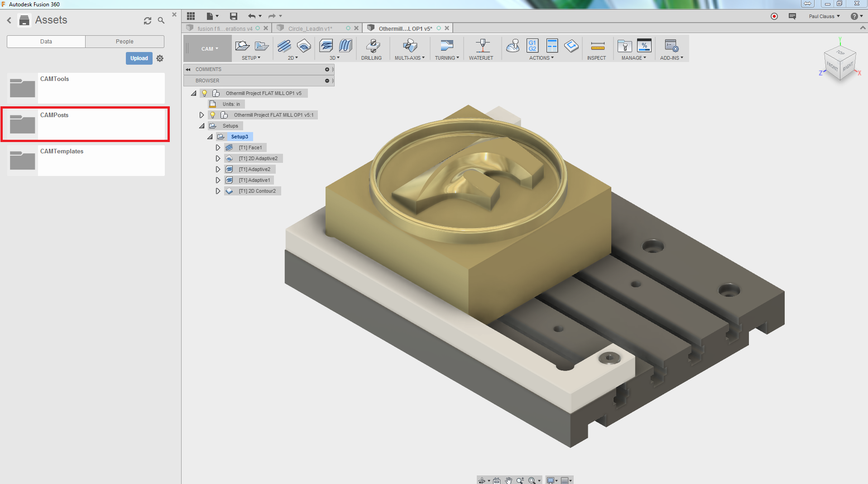
Task: Select the 2D Face milling icon
Action: [284, 46]
